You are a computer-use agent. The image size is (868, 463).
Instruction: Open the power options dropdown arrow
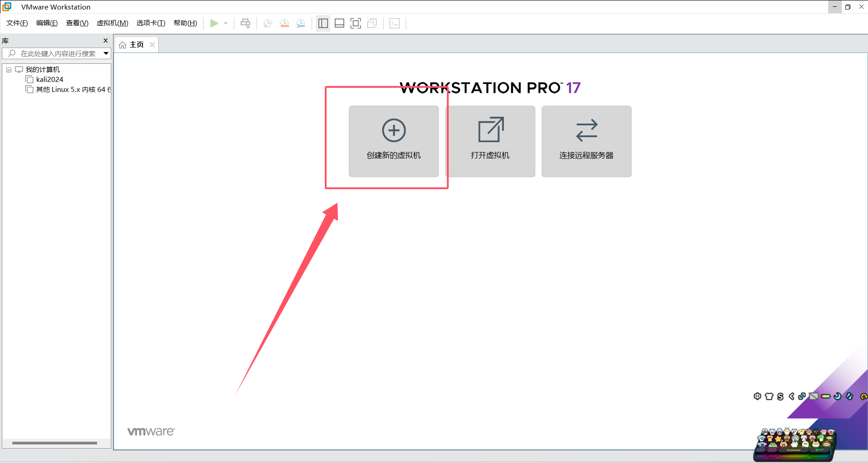[226, 24]
